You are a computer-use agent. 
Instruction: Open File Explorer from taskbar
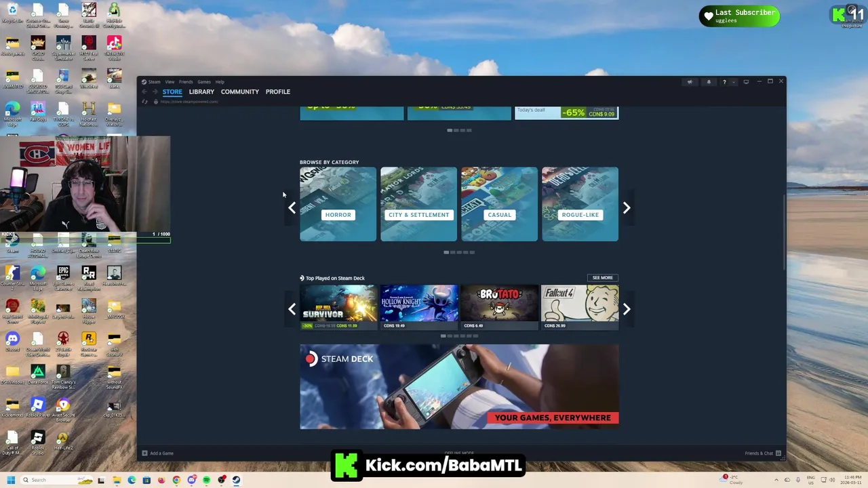[x=117, y=480]
